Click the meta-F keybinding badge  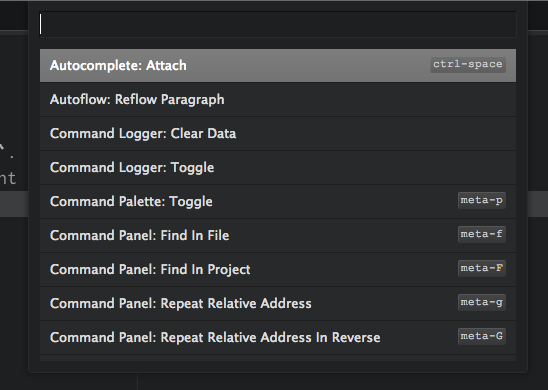click(482, 268)
